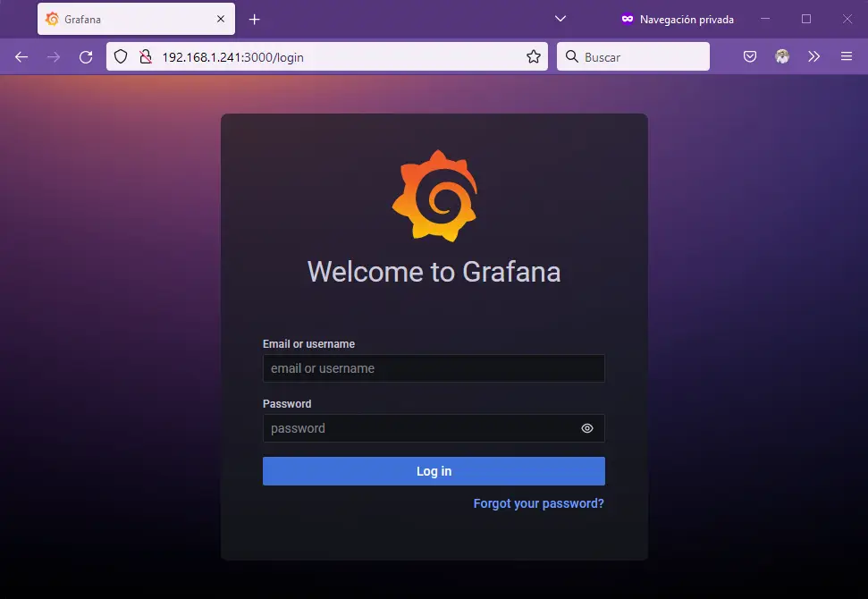Click the Password label text
This screenshot has width=868, height=599.
287,403
